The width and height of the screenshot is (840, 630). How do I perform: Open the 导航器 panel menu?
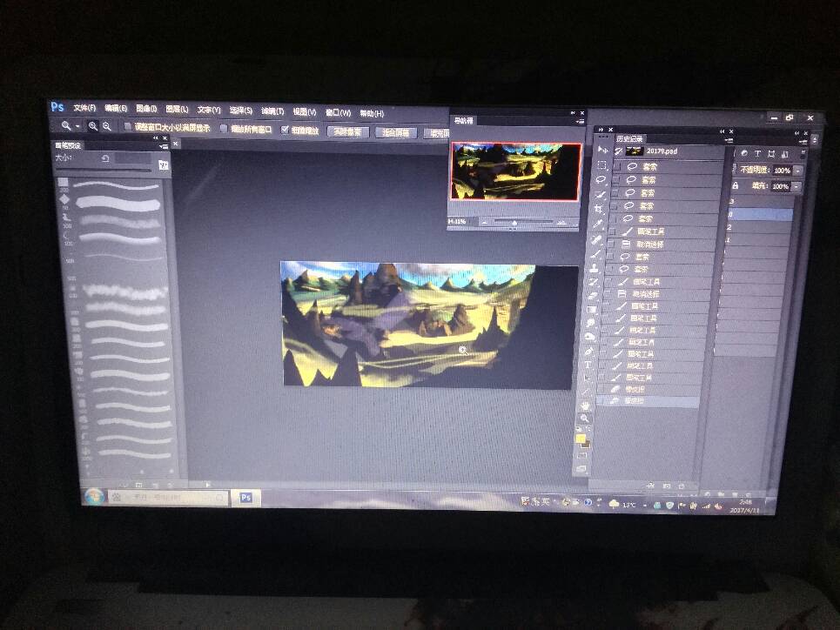[580, 122]
